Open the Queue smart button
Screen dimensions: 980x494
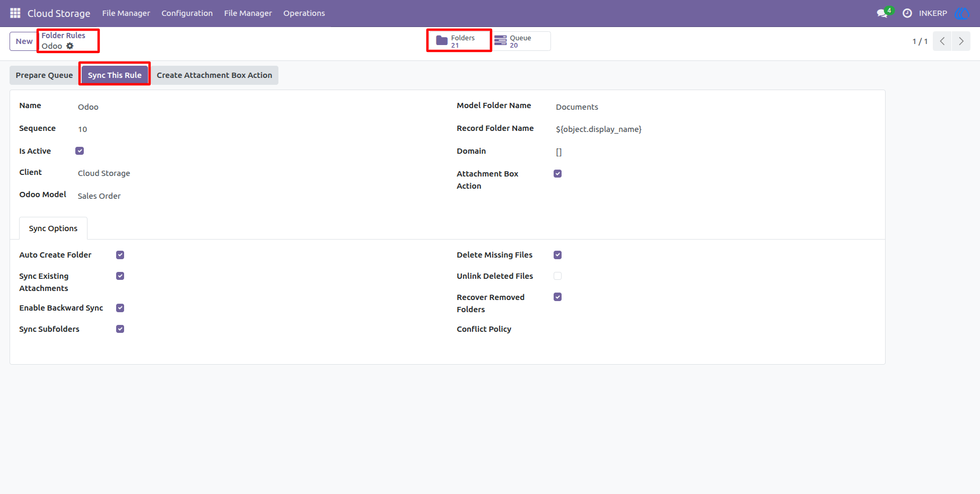[x=521, y=41]
